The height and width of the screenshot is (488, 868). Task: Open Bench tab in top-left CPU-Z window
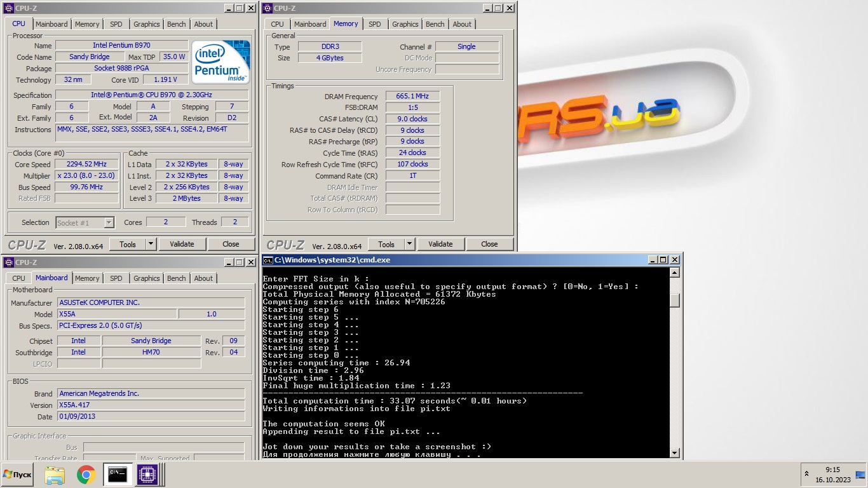(177, 24)
